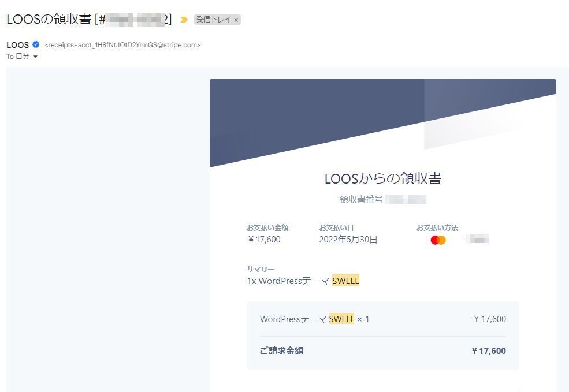The width and height of the screenshot is (569, 392).
Task: Remove the 受信トレイ label with its x
Action: point(236,20)
